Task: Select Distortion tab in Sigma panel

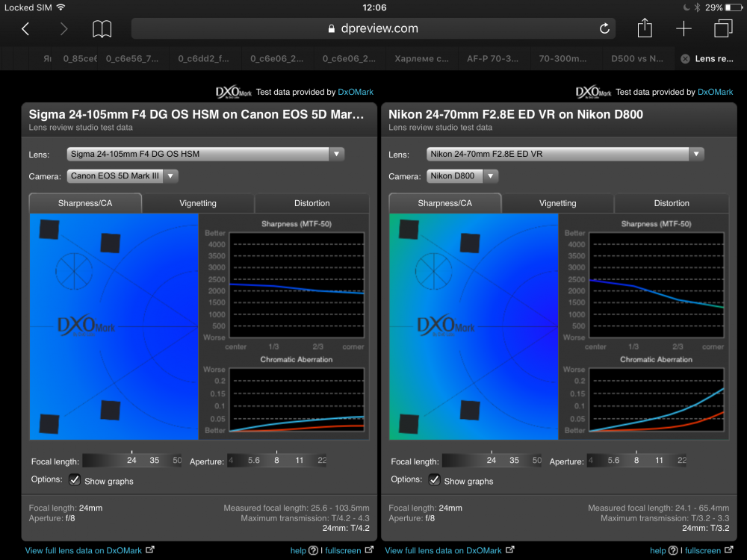Action: pos(311,203)
